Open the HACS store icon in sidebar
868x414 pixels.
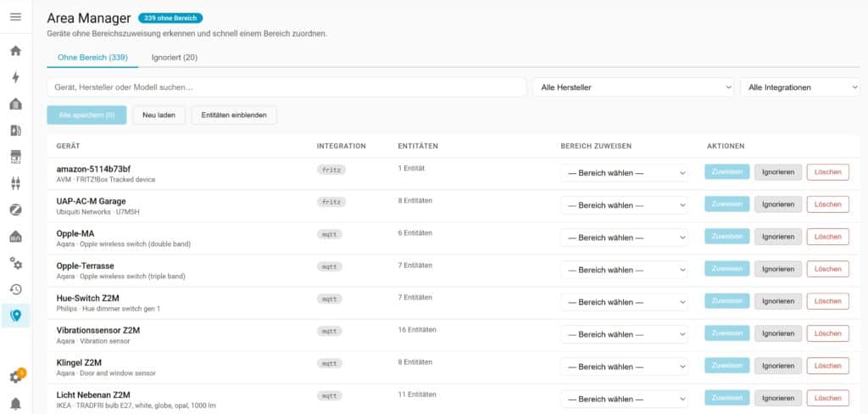15,157
